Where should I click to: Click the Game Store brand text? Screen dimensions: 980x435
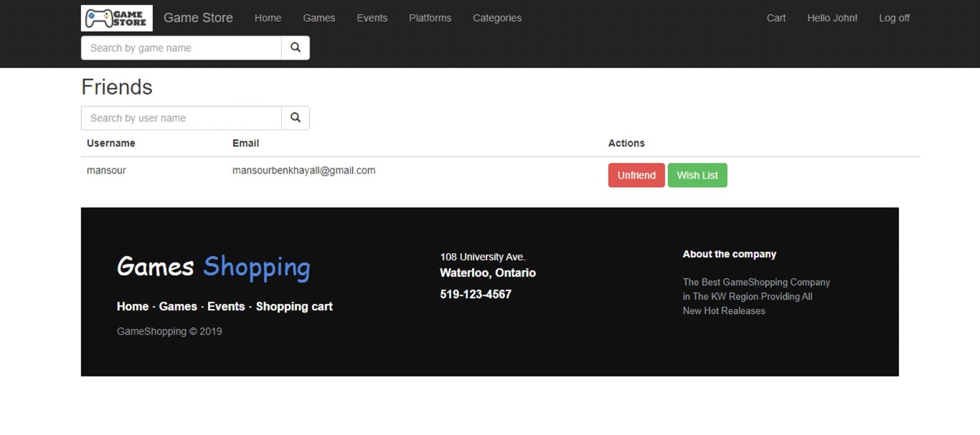coord(198,18)
